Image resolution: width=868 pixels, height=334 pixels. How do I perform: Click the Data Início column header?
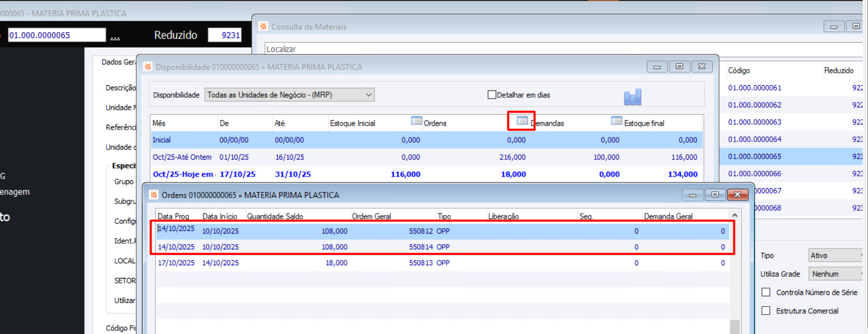pyautogui.click(x=220, y=216)
